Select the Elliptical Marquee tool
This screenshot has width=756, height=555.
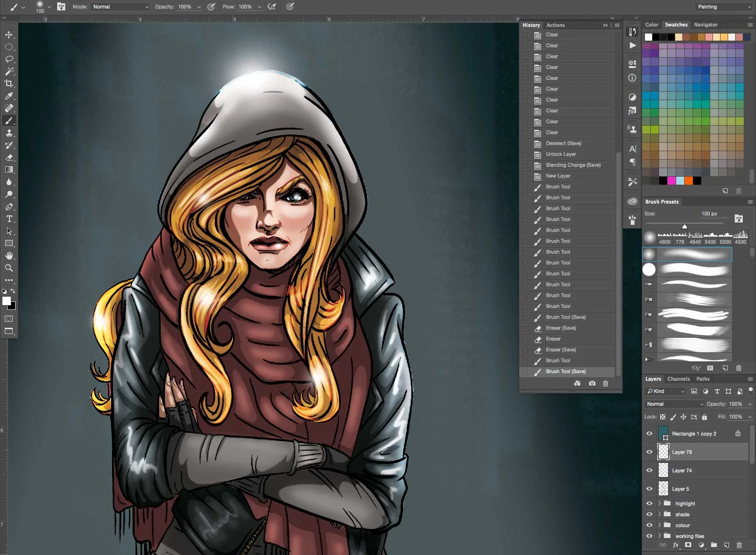pyautogui.click(x=9, y=47)
